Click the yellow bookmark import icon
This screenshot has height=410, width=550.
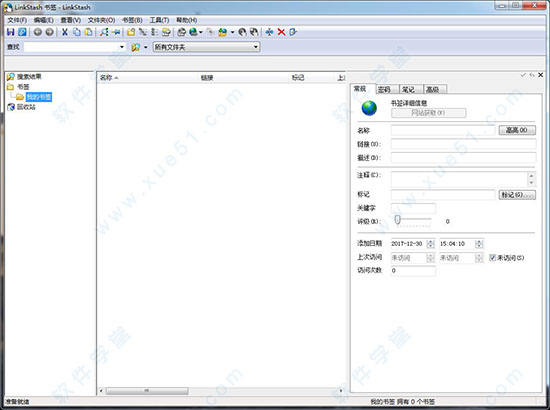pos(222,32)
